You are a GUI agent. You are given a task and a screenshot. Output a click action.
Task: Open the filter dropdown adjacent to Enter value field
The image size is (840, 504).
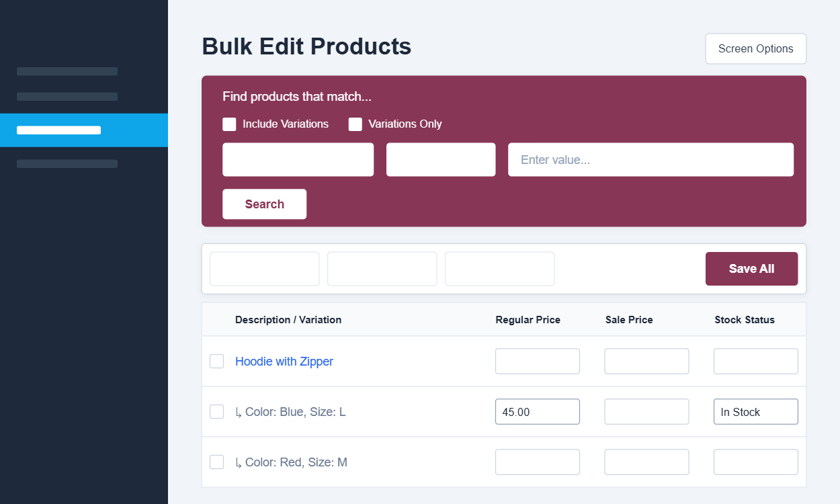coord(441,160)
